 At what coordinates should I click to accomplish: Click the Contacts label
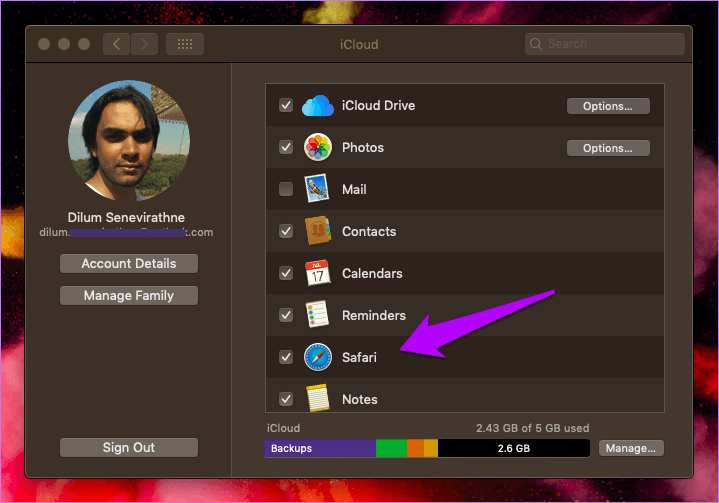[369, 232]
